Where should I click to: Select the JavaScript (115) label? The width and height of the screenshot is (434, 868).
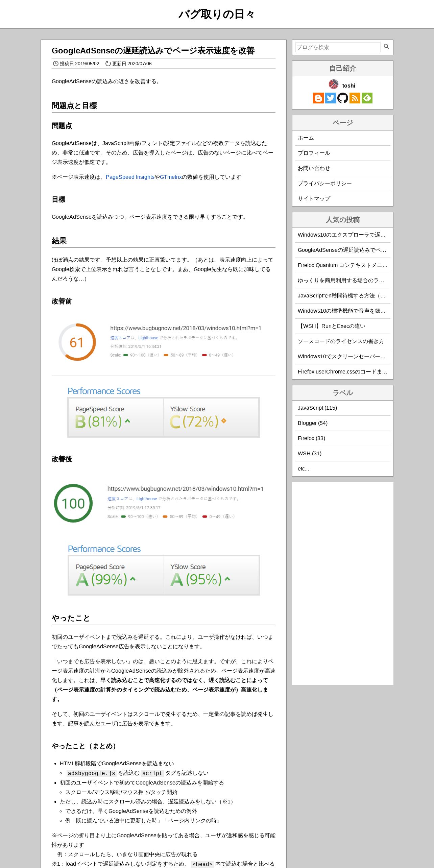click(342, 408)
